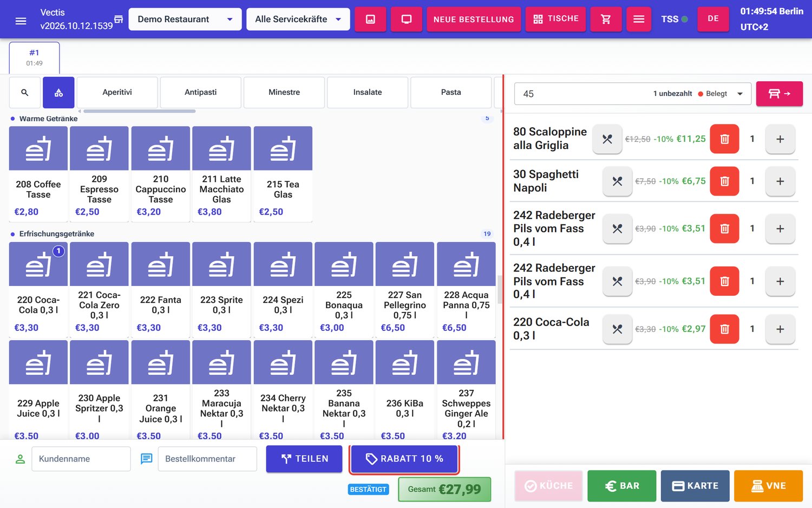Add one more Scaloppine alla Griglia

[780, 139]
